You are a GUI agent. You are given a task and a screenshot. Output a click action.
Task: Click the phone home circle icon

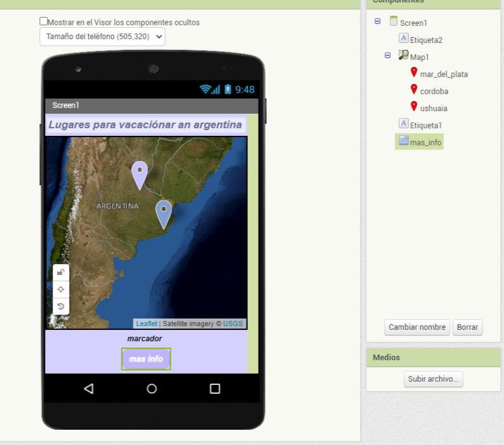pyautogui.click(x=152, y=389)
